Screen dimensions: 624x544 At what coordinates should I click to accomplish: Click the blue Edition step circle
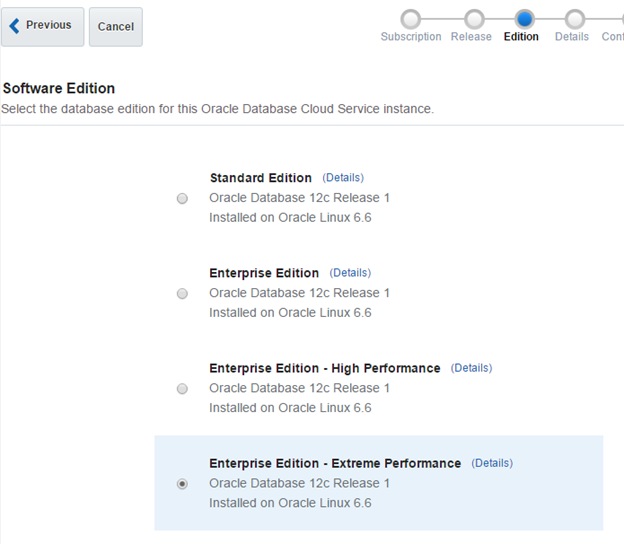tap(525, 19)
